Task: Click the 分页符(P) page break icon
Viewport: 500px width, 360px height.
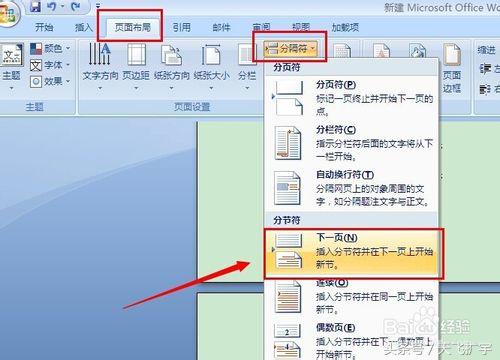Action: [x=288, y=98]
